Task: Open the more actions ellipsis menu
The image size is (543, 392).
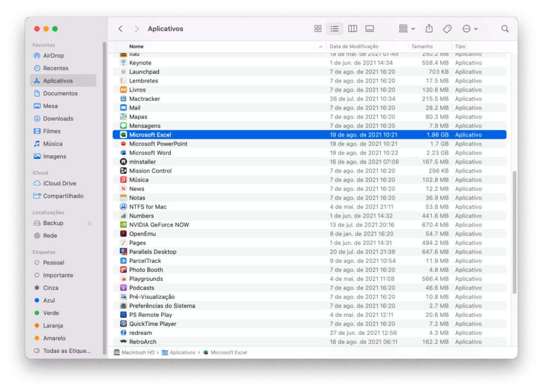Action: [x=470, y=29]
